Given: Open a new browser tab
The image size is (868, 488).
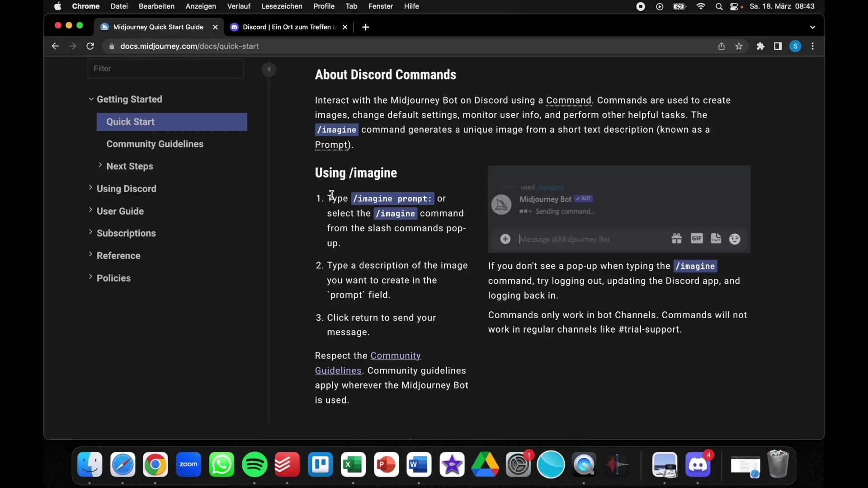Looking at the screenshot, I should click(x=365, y=27).
